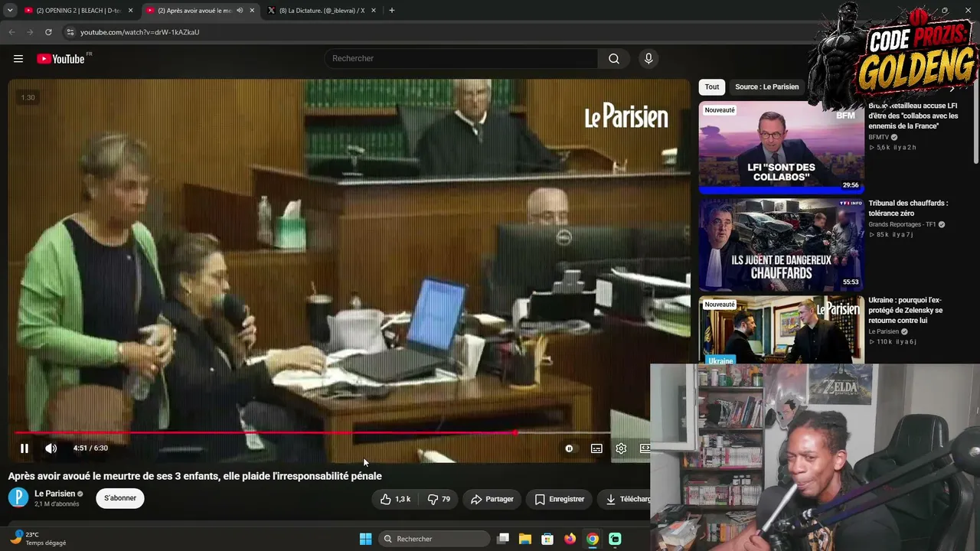Open the "Ils jugent de dangereux chauffards" thumbnail

pyautogui.click(x=781, y=244)
